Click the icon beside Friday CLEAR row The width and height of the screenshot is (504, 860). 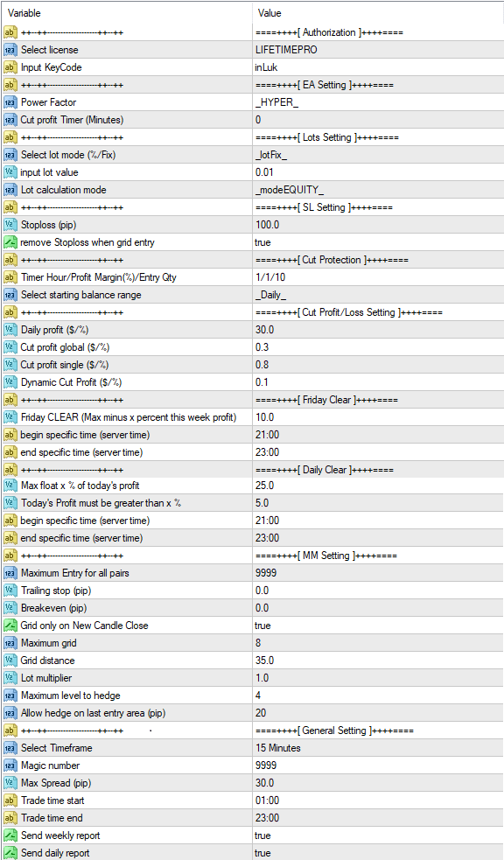point(10,417)
